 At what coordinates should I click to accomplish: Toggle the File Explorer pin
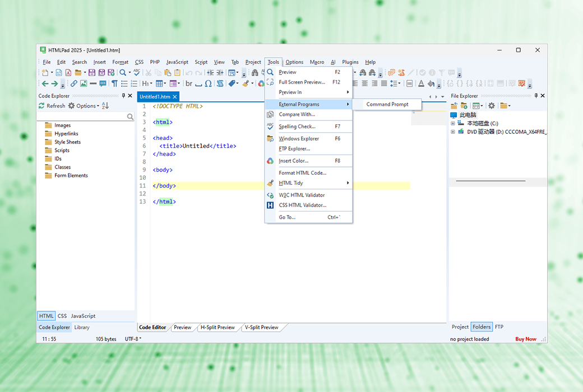pos(536,96)
